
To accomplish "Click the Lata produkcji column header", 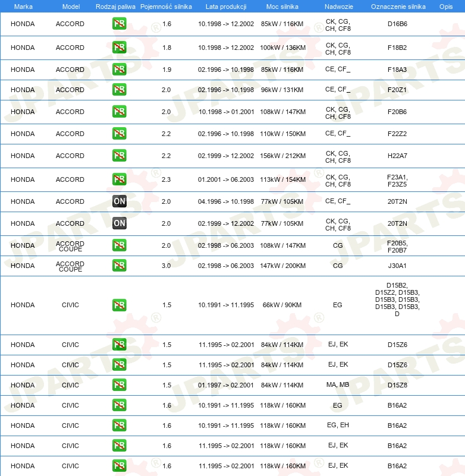I will (226, 7).
